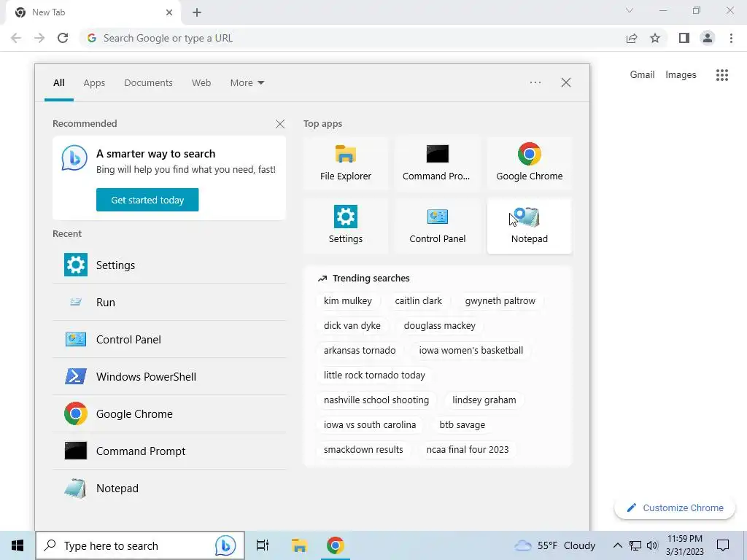
Task: Search trending 'gwyneth paltrow'
Action: pos(500,301)
